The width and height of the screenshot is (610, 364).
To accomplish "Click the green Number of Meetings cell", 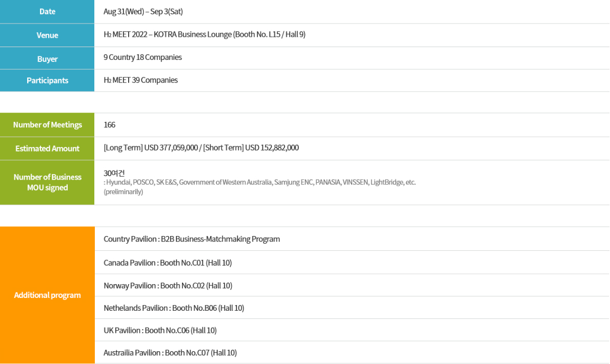I will (x=47, y=125).
